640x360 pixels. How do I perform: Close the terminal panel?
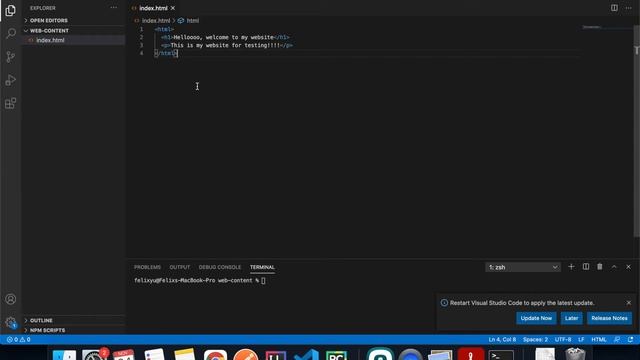point(629,267)
